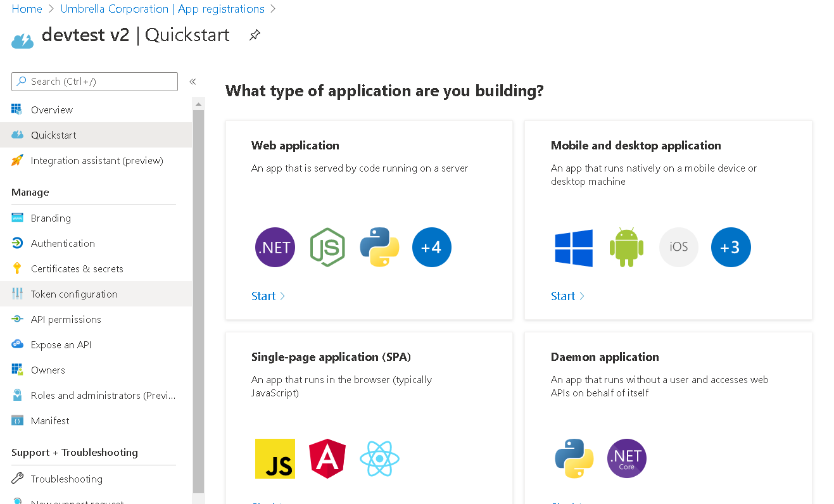
Task: Click the Integration assistant rocket icon
Action: [x=17, y=160]
